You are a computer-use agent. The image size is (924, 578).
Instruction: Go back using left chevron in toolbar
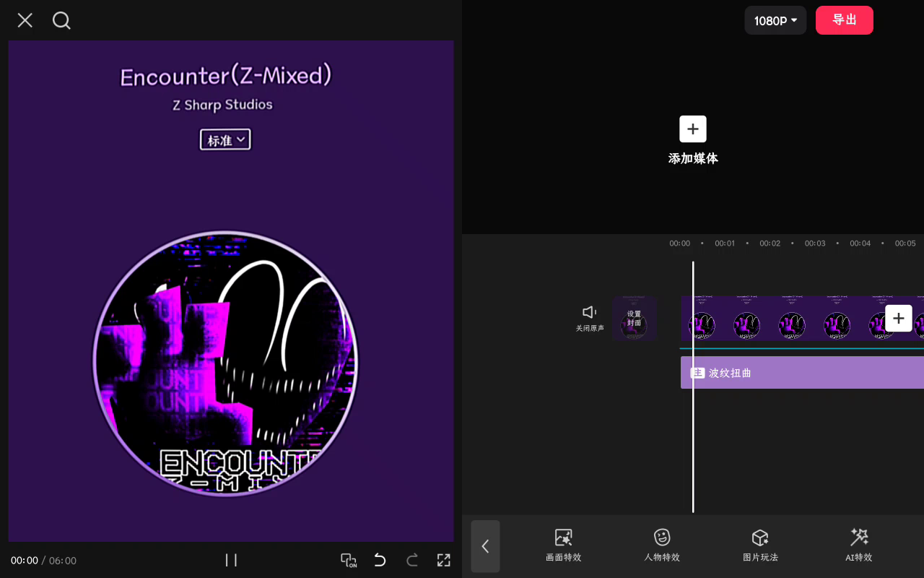coord(485,546)
